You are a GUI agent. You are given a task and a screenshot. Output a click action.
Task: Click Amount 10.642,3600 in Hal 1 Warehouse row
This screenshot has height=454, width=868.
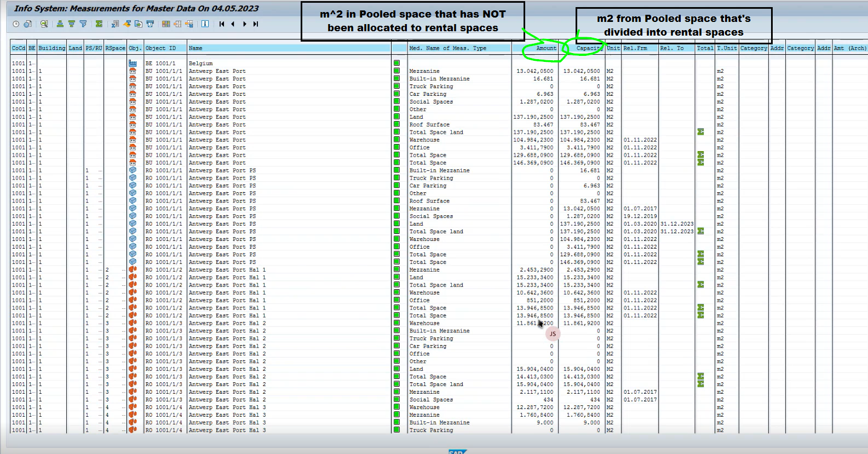[x=534, y=293]
